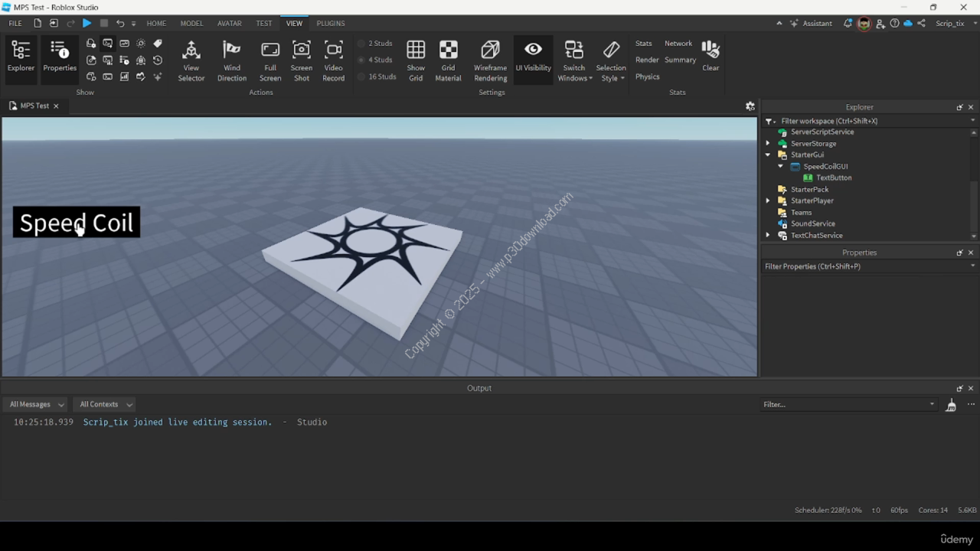
Task: Switch to the AVATAR tab
Action: (x=230, y=23)
